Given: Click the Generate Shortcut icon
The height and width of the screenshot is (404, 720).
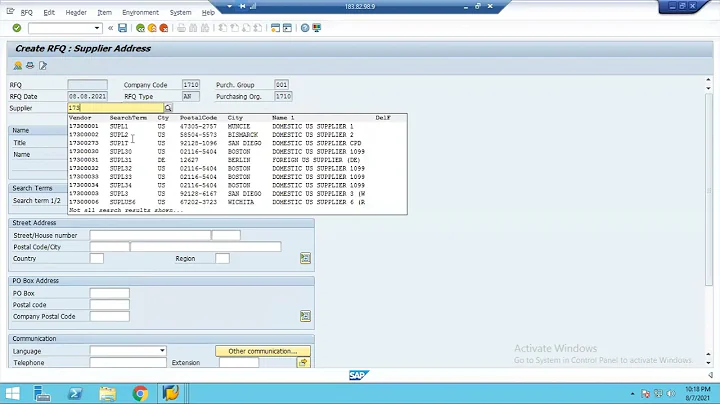Looking at the screenshot, I should tap(287, 28).
